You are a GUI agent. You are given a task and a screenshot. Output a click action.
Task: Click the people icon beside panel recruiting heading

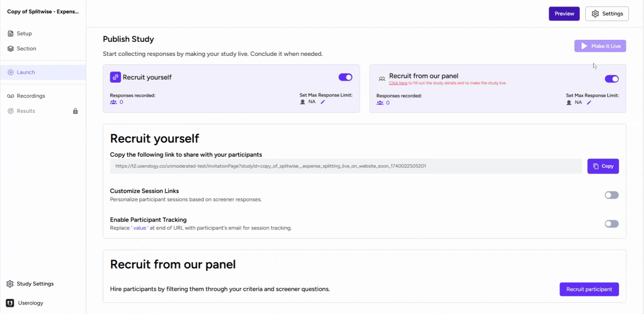click(x=381, y=79)
